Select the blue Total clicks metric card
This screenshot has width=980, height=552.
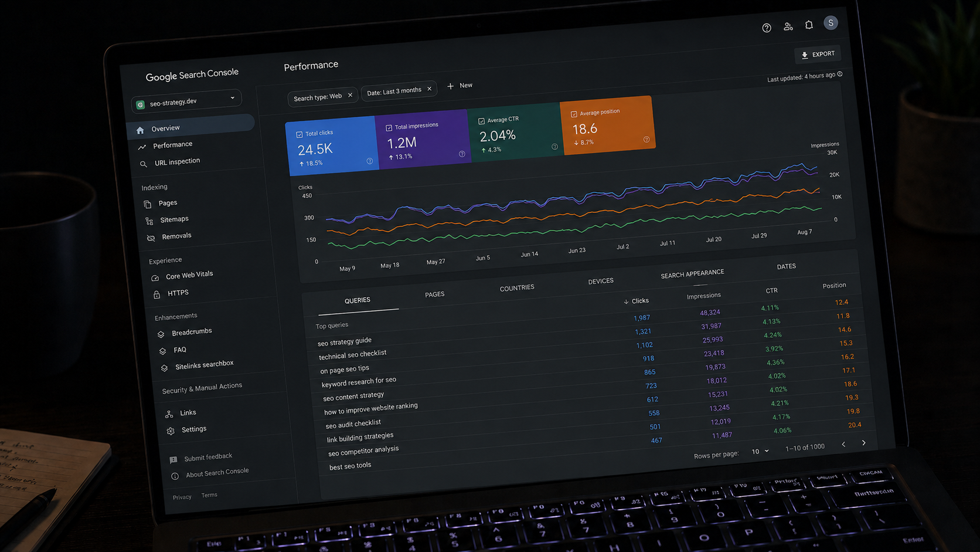[332, 145]
